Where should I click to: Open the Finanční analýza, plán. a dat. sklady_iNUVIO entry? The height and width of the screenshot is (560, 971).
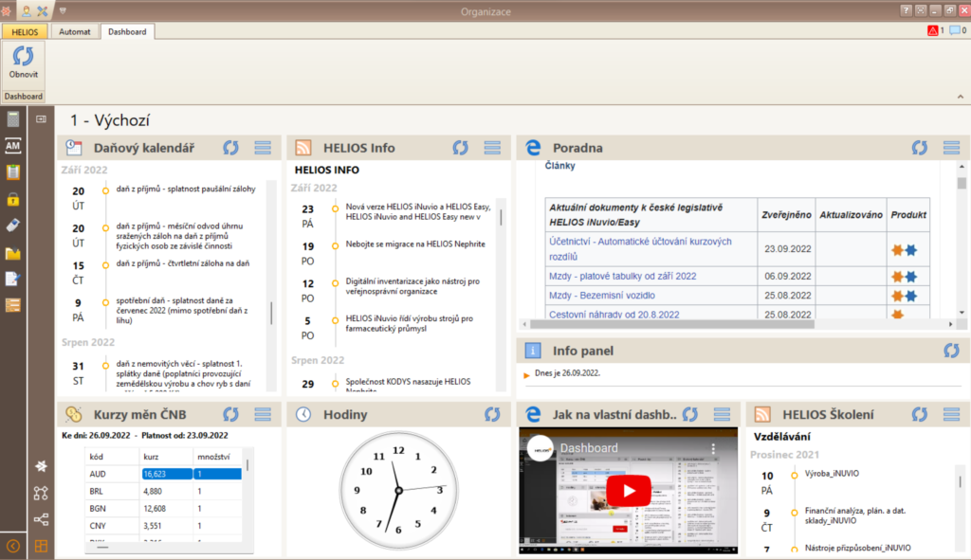855,515
